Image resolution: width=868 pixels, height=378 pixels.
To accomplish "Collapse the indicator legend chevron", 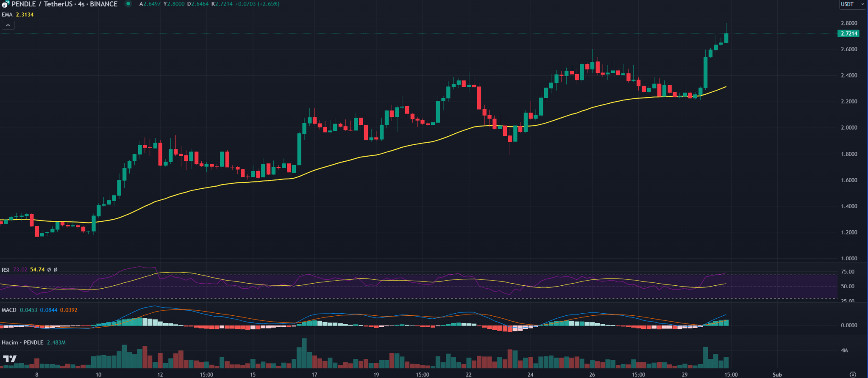I will pyautogui.click(x=8, y=25).
